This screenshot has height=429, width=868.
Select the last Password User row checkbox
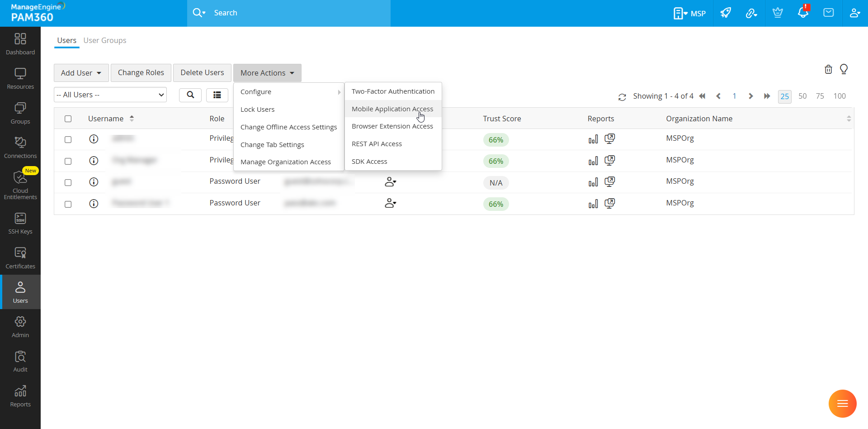point(68,204)
